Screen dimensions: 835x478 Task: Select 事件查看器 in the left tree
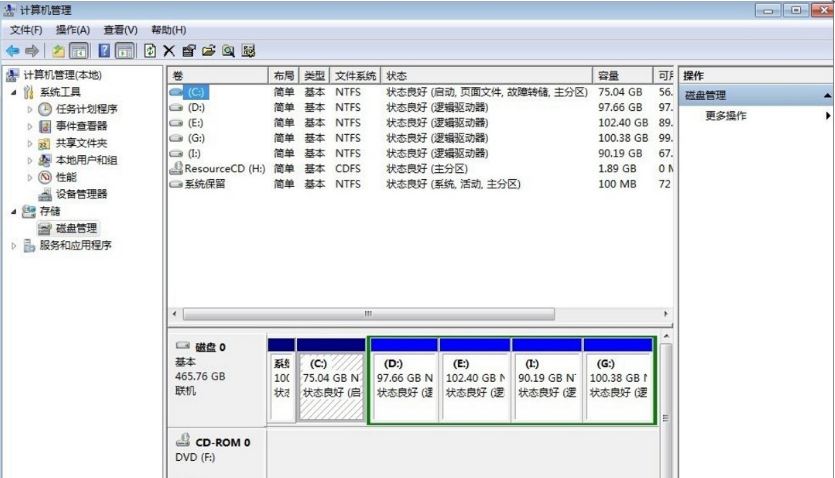click(80, 126)
